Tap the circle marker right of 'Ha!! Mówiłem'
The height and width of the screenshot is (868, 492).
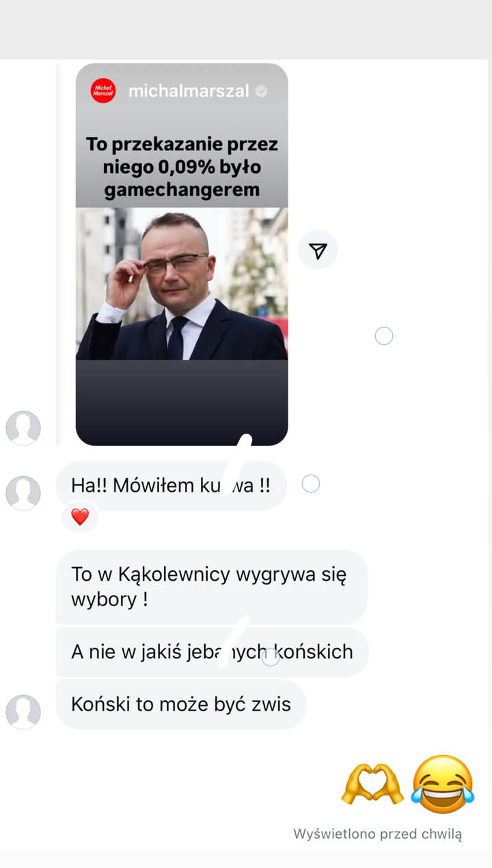(311, 484)
